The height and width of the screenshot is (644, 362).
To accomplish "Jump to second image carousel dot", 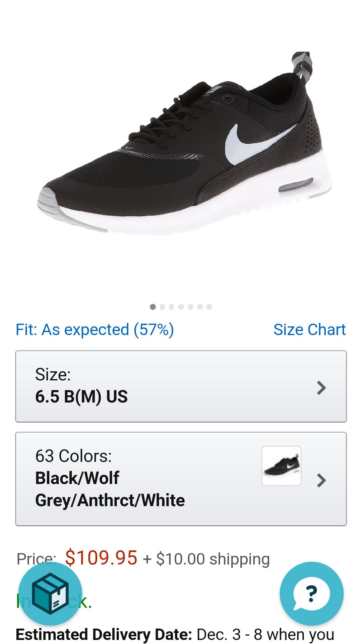I will click(163, 307).
